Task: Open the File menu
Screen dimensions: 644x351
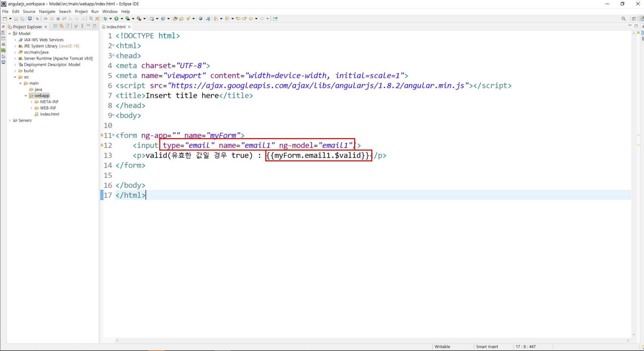Action: click(x=5, y=11)
